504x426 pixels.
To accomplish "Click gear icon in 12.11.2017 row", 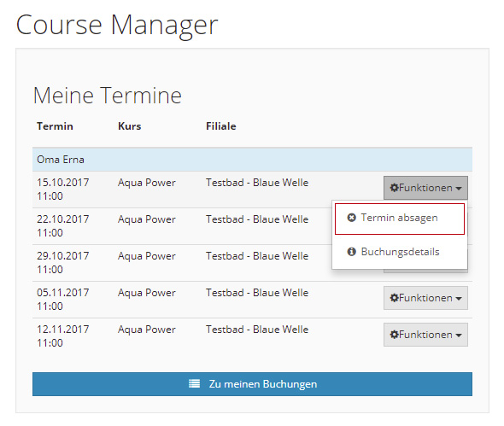I will click(394, 335).
